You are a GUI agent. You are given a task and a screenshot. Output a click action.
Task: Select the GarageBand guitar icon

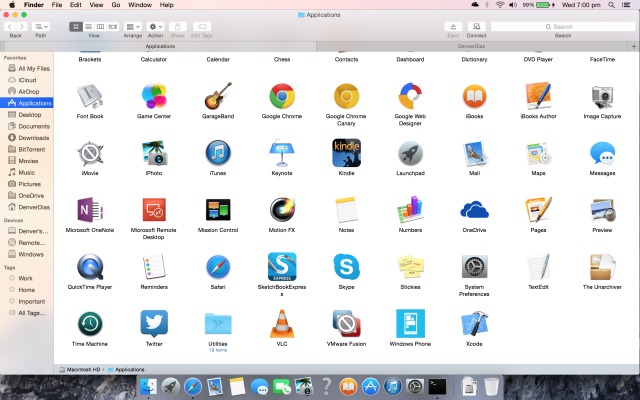[218, 96]
